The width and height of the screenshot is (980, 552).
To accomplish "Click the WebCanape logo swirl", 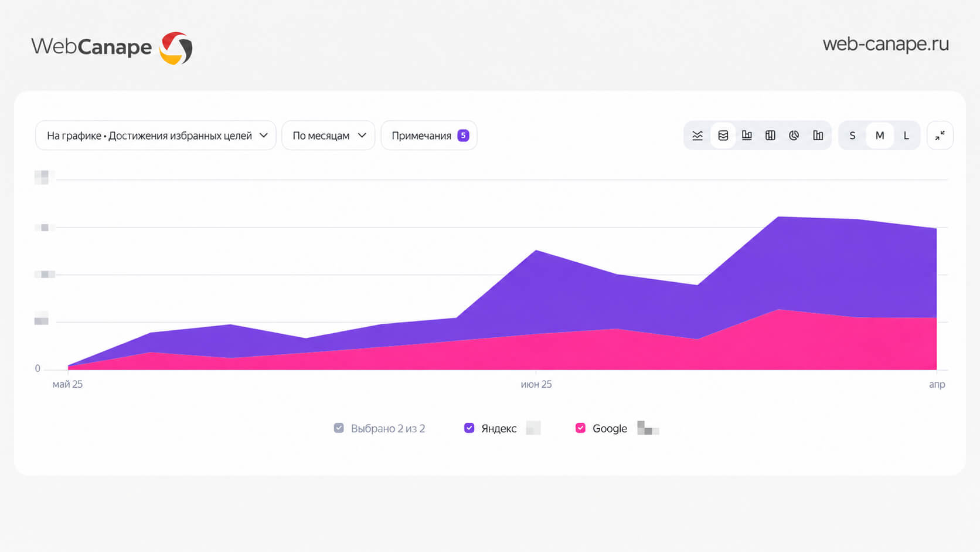I will pyautogui.click(x=176, y=48).
